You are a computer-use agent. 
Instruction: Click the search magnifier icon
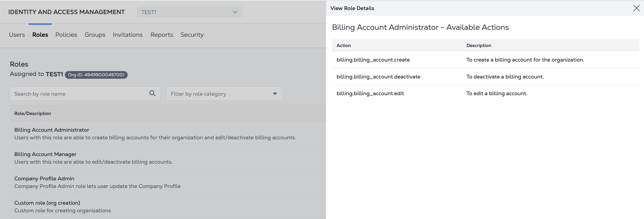(152, 94)
